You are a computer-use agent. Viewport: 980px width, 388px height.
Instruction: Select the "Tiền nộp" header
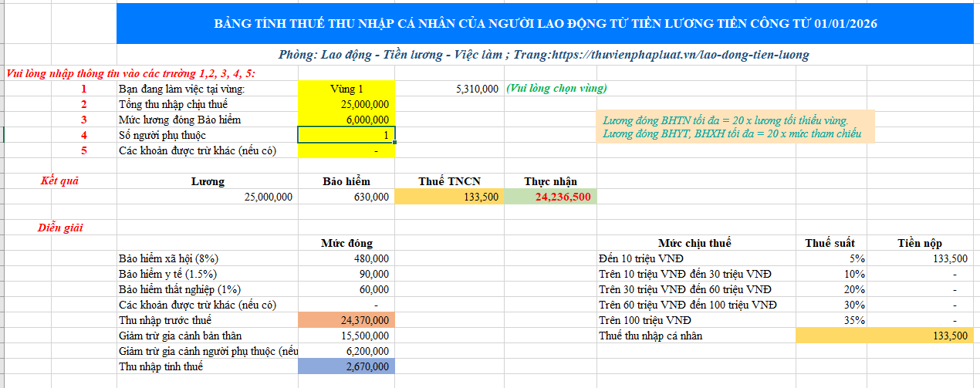tap(920, 243)
